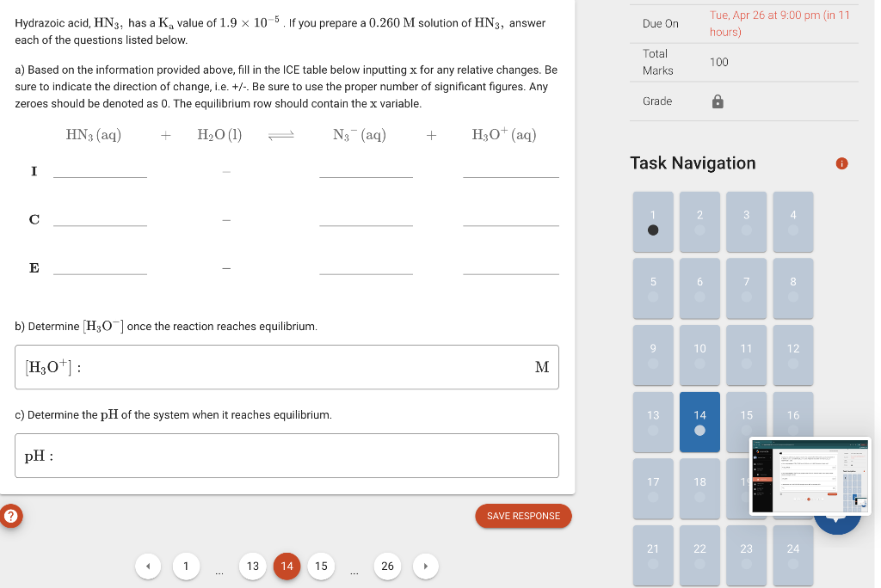Fill change H3O+ field in row C

coord(511,218)
